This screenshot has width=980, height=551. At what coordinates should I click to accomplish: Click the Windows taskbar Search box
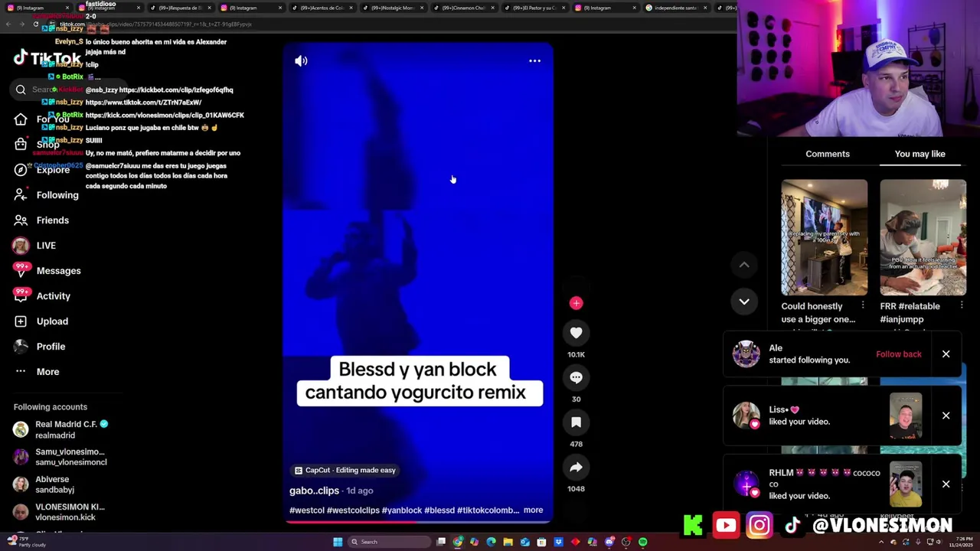tap(389, 542)
